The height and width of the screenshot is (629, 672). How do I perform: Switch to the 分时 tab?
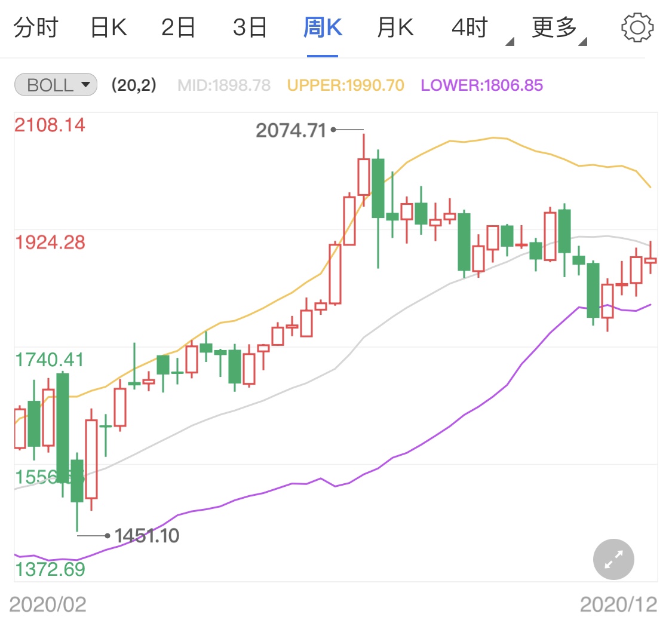pos(36,27)
